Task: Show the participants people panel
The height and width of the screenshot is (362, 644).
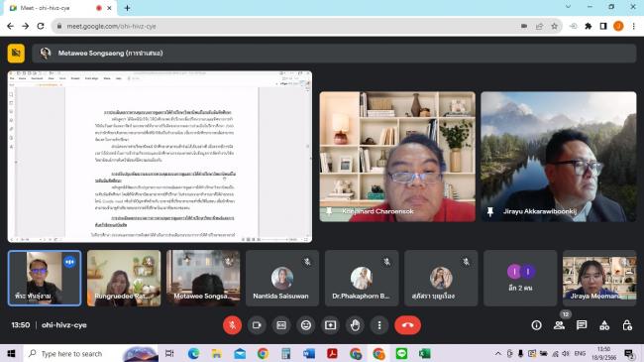Action: coord(559,325)
